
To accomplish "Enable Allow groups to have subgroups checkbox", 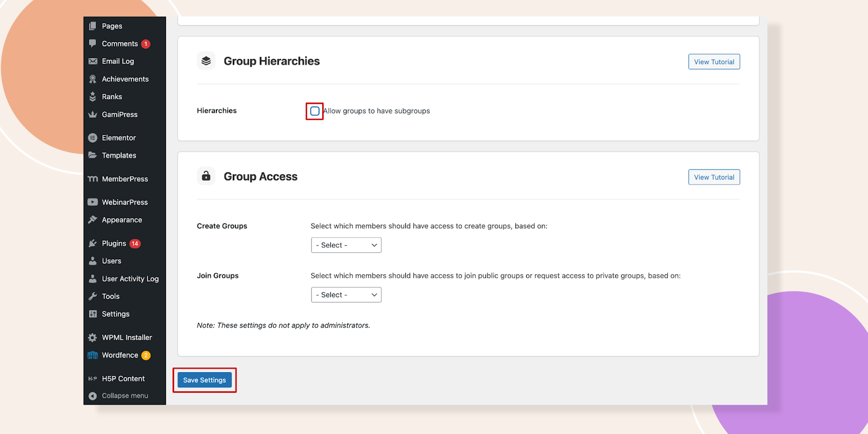I will 315,111.
